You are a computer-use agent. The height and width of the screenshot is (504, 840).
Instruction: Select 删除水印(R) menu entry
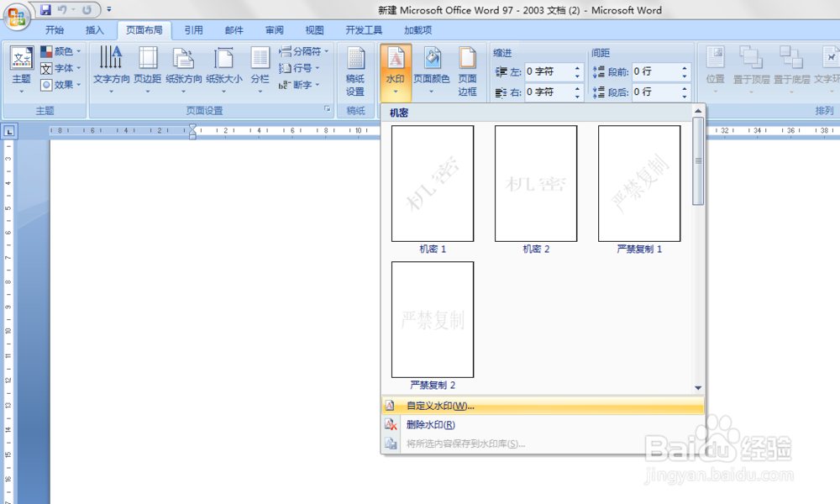(543, 425)
